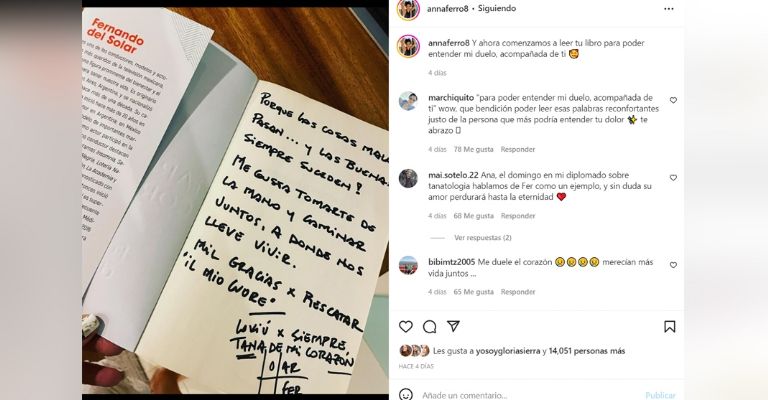Image resolution: width=768 pixels, height=400 pixels.
Task: Click Publicar to post comment
Action: (660, 395)
